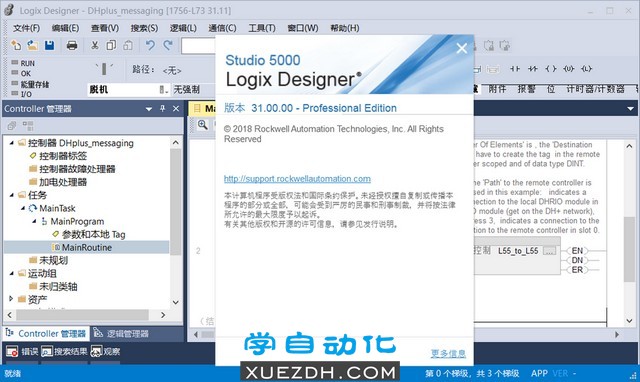
Task: Click the Copy icon in toolbar
Action: pos(111,45)
